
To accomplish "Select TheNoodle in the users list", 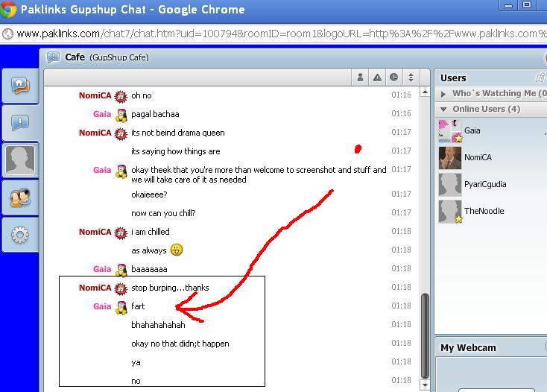I will coord(483,211).
